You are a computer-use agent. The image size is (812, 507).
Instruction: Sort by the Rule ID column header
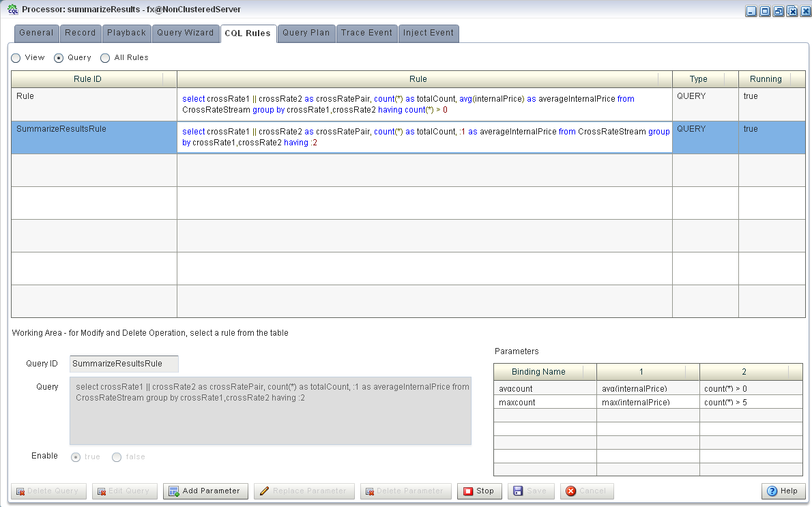[87, 79]
